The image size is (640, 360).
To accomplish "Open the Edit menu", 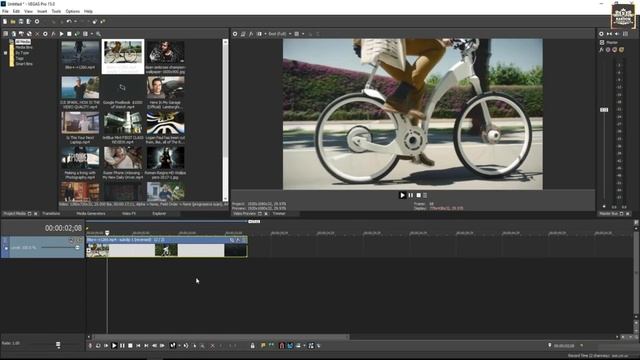I will [x=16, y=11].
